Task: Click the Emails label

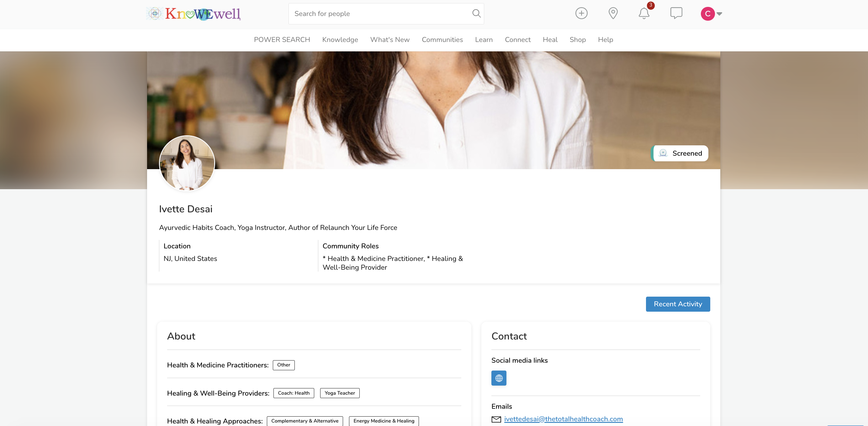Action: [501, 407]
